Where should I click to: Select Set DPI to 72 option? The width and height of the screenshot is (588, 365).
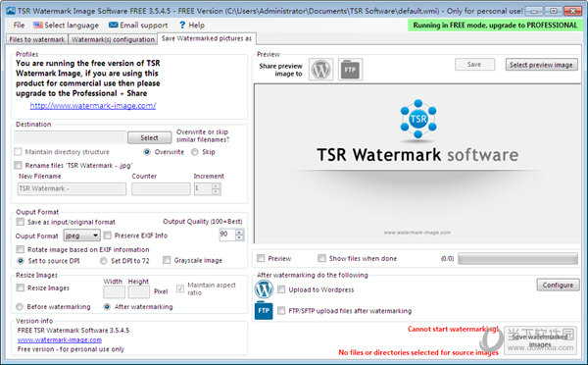click(x=104, y=261)
